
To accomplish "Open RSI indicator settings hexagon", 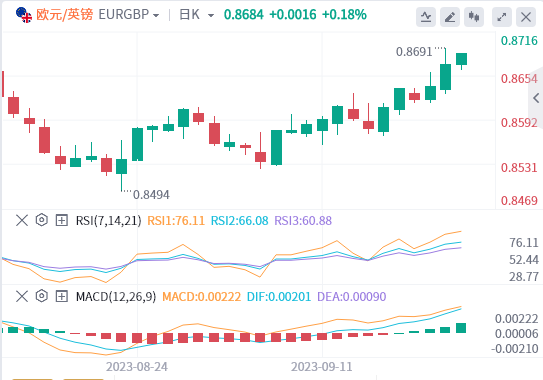I will coord(42,220).
